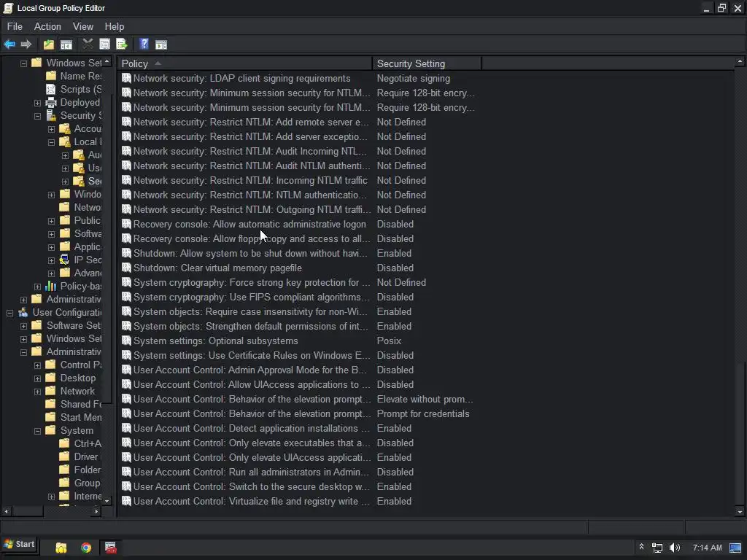The height and width of the screenshot is (560, 747).
Task: Select the Name Res... tree item
Action: 80,76
